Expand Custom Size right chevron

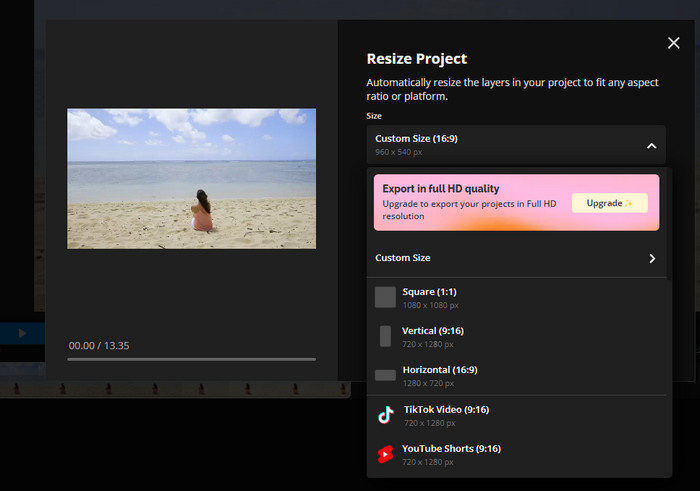652,258
